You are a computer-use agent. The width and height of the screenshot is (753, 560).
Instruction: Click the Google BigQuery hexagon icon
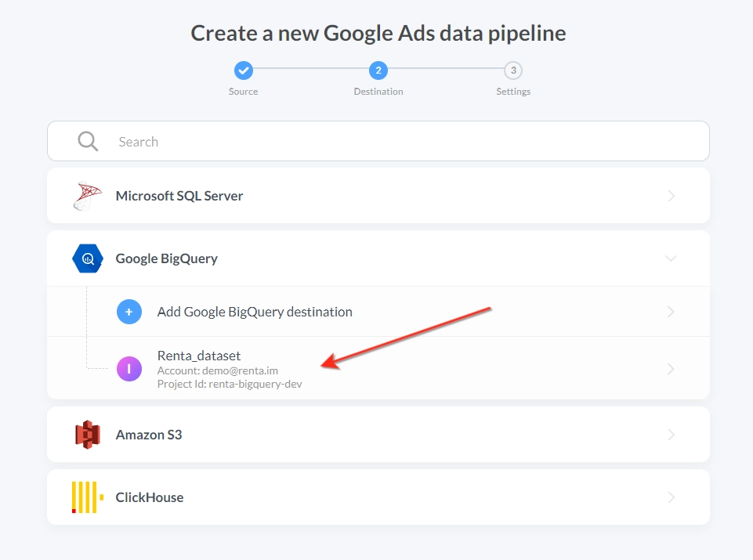(88, 258)
